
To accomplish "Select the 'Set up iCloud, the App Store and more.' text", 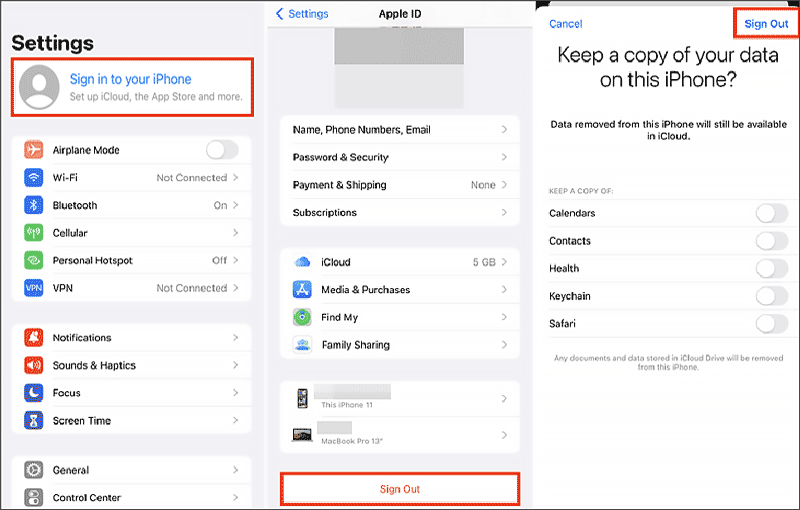I will click(156, 96).
